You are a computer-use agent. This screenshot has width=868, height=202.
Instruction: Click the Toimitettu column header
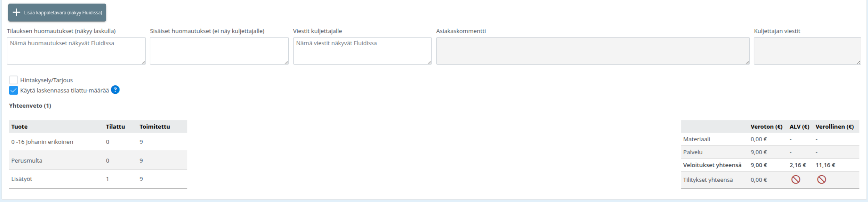[155, 127]
